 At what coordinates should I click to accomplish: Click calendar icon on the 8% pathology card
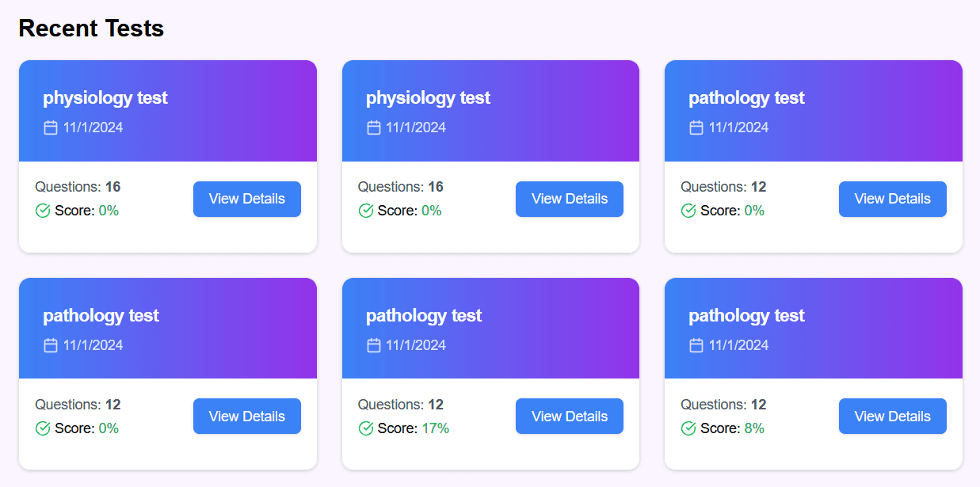point(696,345)
